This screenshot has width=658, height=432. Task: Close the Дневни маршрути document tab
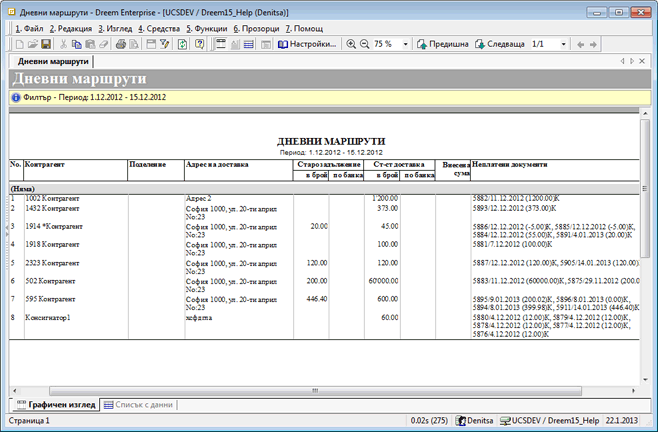click(x=642, y=61)
